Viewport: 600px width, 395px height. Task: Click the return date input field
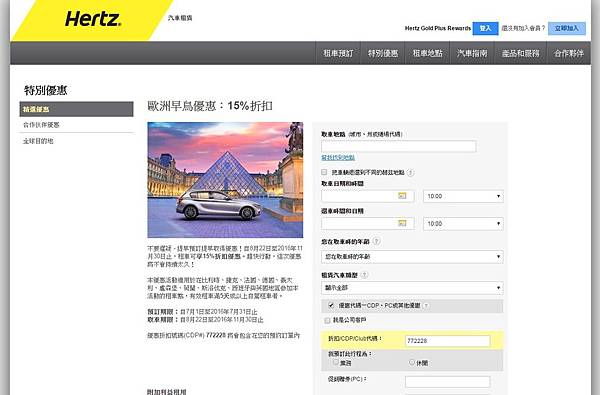click(x=368, y=224)
